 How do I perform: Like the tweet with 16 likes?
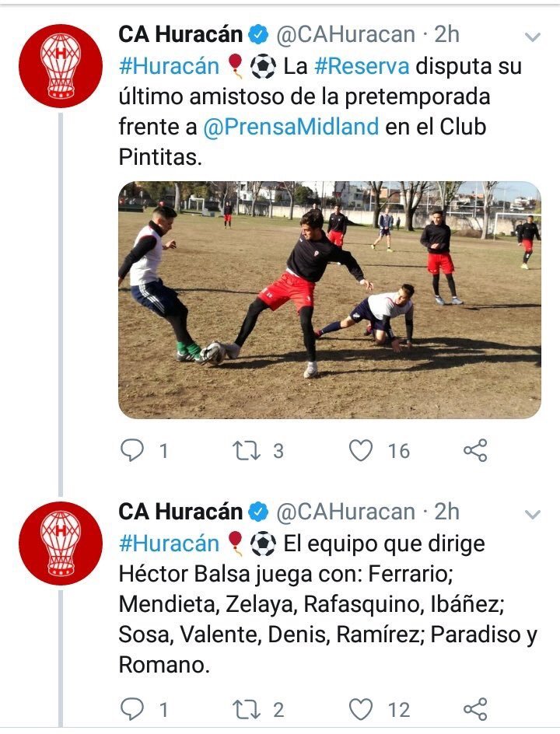361,450
